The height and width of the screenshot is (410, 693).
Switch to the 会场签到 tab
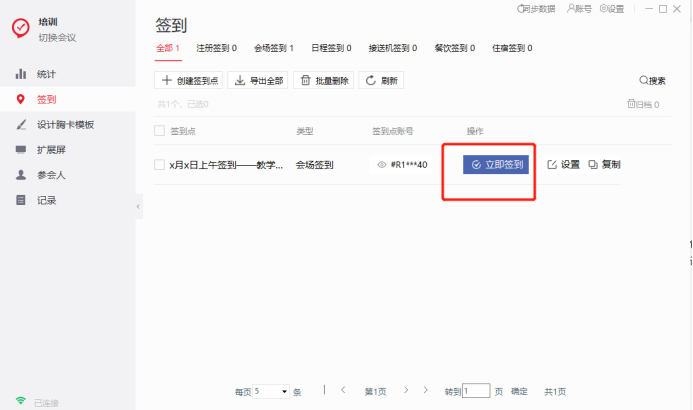273,47
